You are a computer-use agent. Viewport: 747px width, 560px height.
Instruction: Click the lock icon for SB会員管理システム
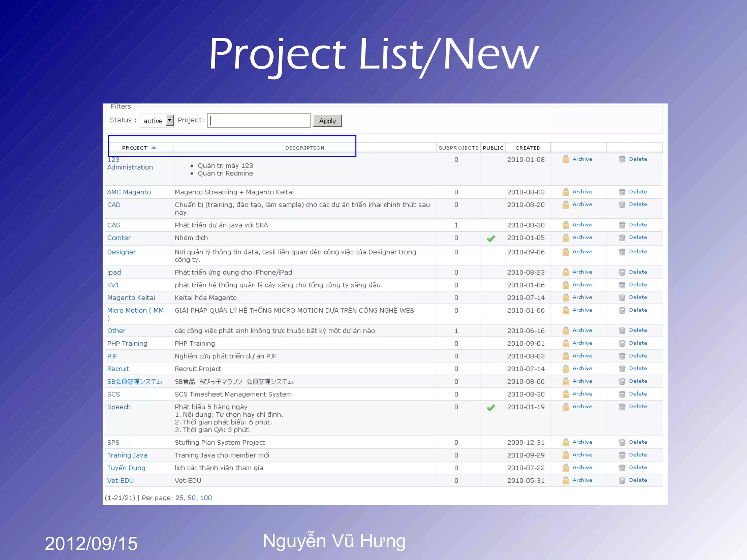coord(566,381)
